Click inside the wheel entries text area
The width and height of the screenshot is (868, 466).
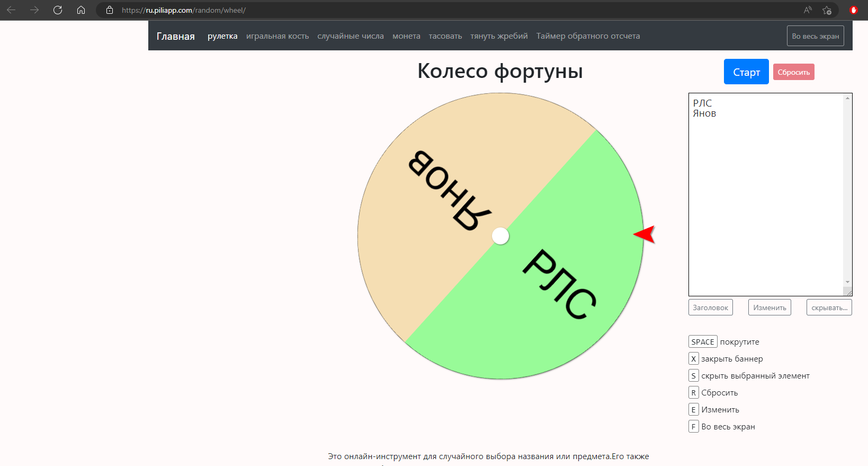pyautogui.click(x=765, y=201)
